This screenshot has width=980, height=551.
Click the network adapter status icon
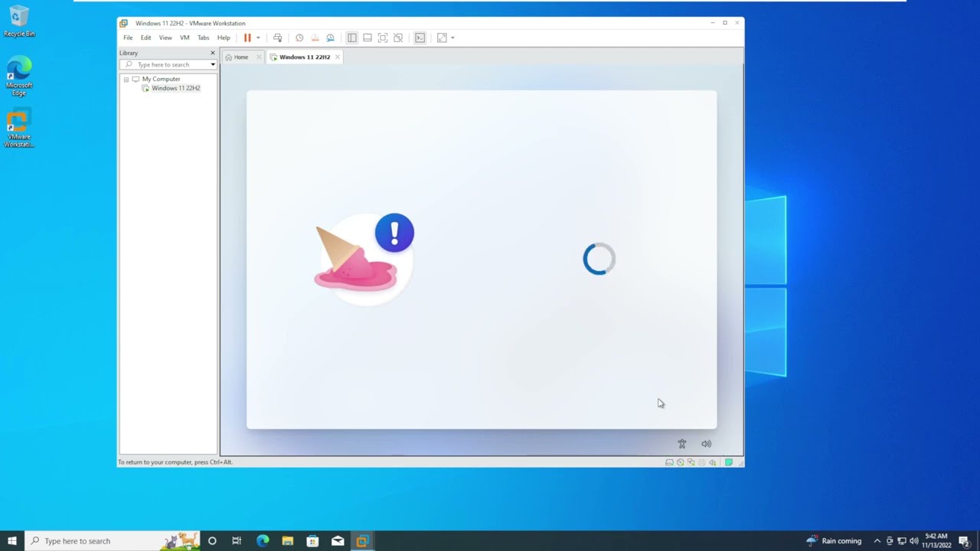pyautogui.click(x=691, y=462)
